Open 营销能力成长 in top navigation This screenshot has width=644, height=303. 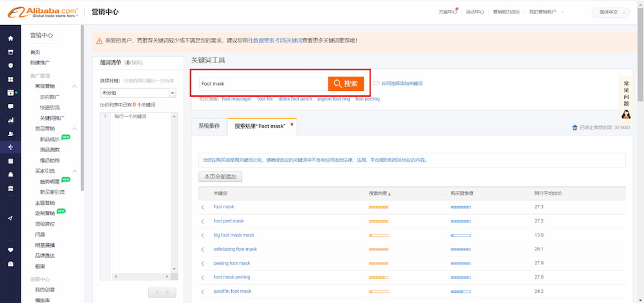point(506,12)
